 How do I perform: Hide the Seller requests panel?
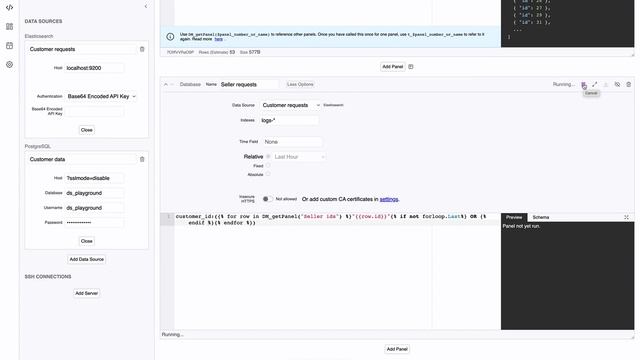617,84
